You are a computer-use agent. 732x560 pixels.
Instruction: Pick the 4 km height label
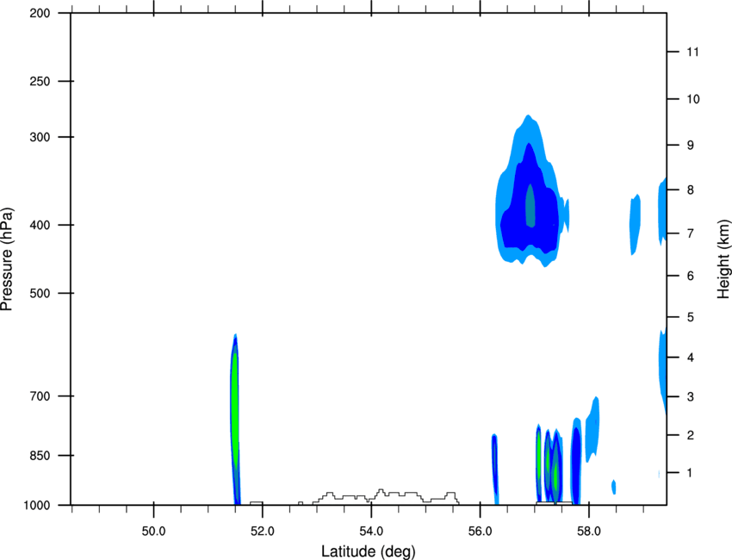(691, 358)
